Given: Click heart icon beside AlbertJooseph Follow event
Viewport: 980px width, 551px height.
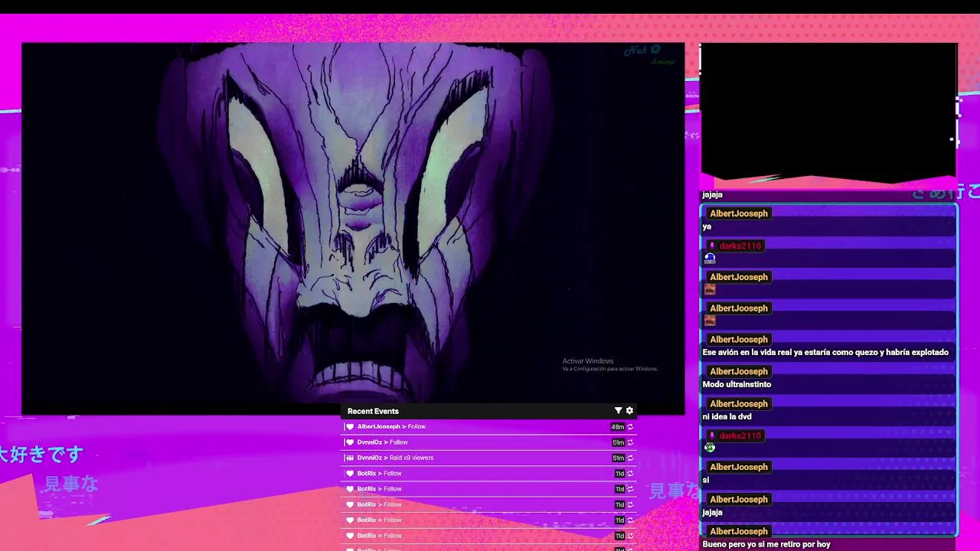Looking at the screenshot, I should [x=350, y=427].
